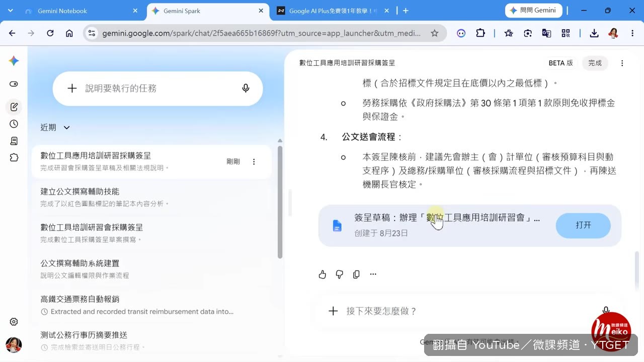Click the screenshot capture extension icon
The height and width of the screenshot is (362, 644).
pyautogui.click(x=528, y=33)
